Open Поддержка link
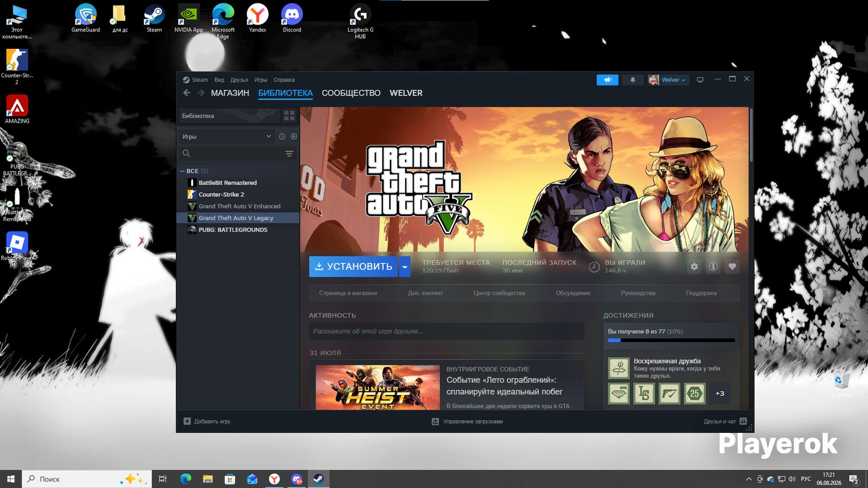The width and height of the screenshot is (868, 488). click(701, 293)
